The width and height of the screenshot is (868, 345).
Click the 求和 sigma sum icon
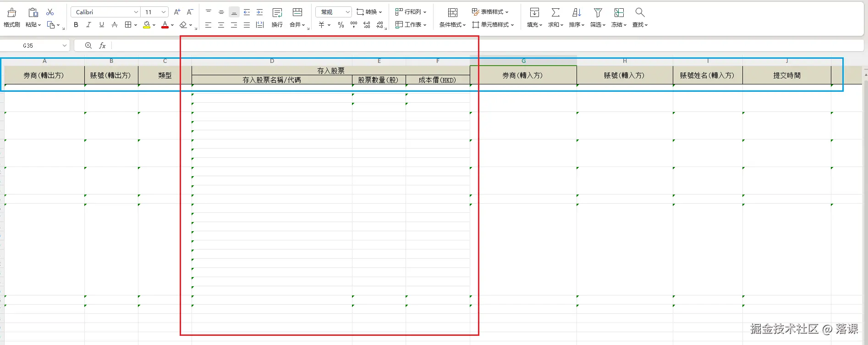coord(555,12)
